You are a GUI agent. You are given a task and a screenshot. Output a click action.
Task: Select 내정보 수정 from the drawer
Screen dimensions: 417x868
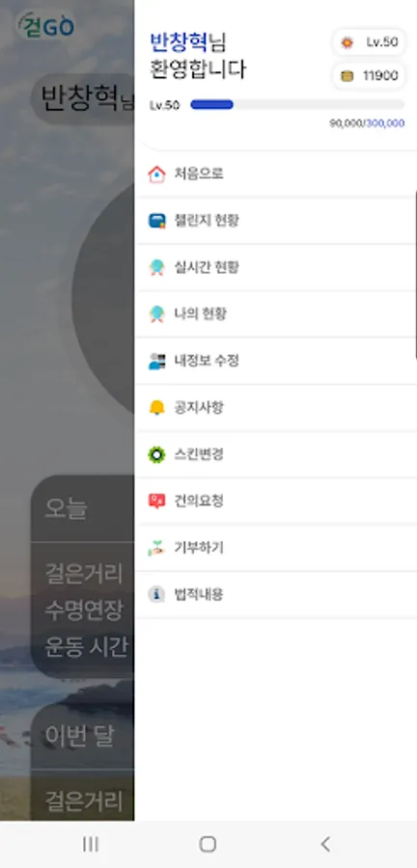[x=276, y=361]
